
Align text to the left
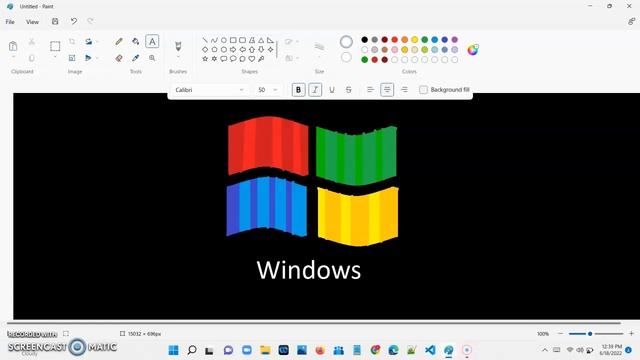370,90
